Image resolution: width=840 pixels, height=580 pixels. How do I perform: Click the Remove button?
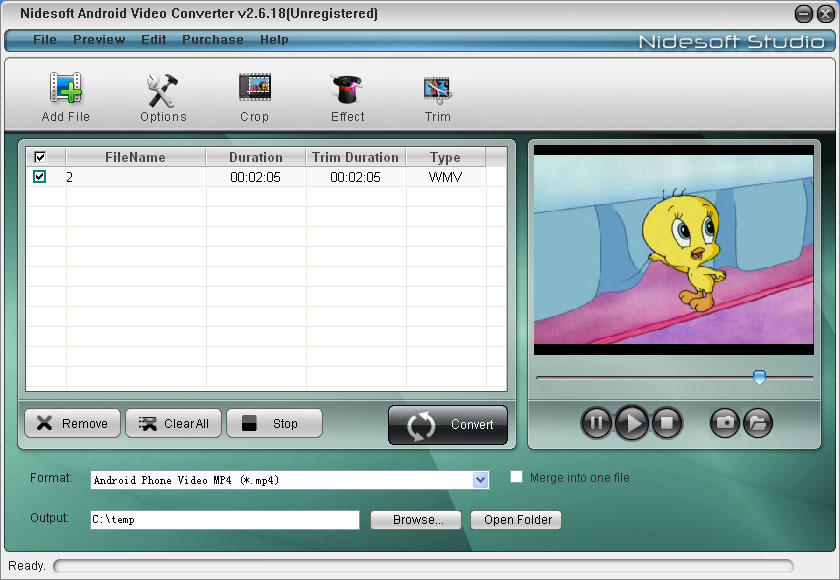[72, 424]
